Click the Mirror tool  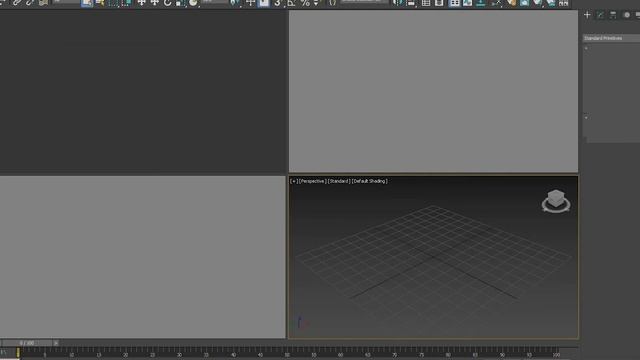point(398,3)
